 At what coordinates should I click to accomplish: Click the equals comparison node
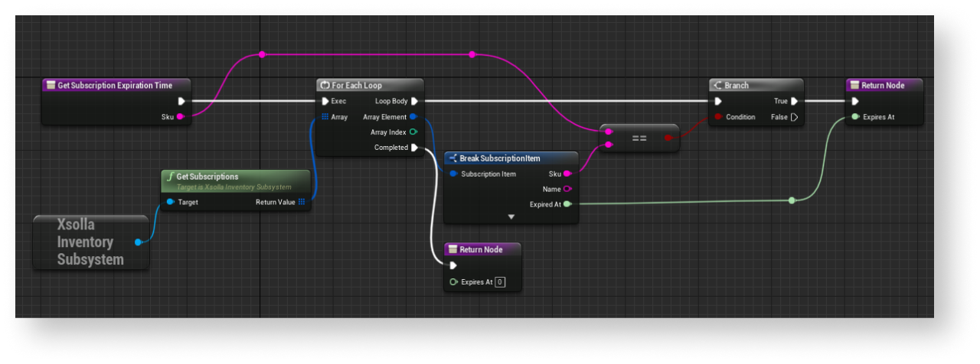pos(639,138)
